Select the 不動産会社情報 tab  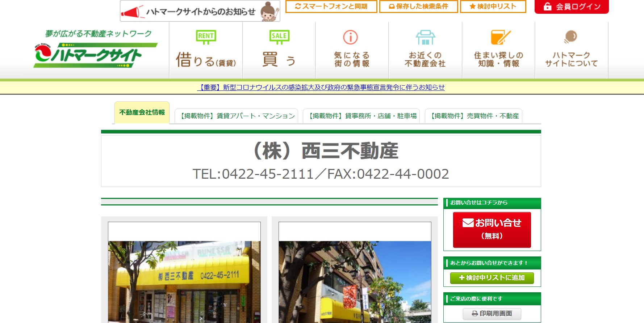142,112
